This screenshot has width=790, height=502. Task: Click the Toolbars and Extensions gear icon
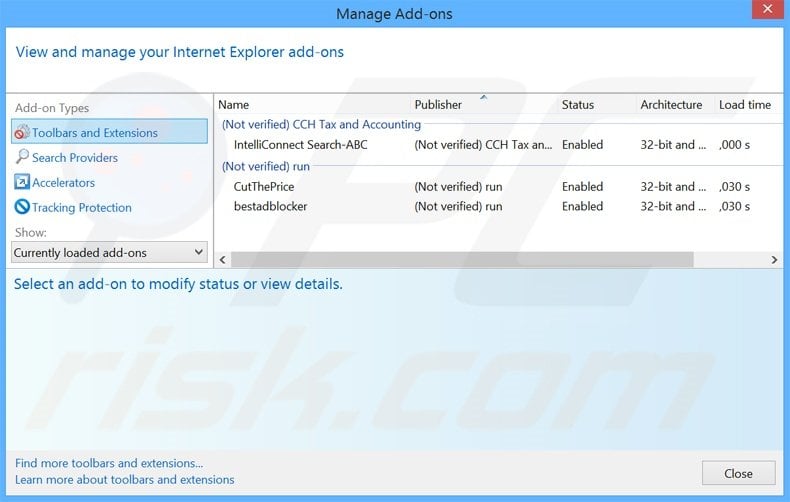[x=22, y=132]
